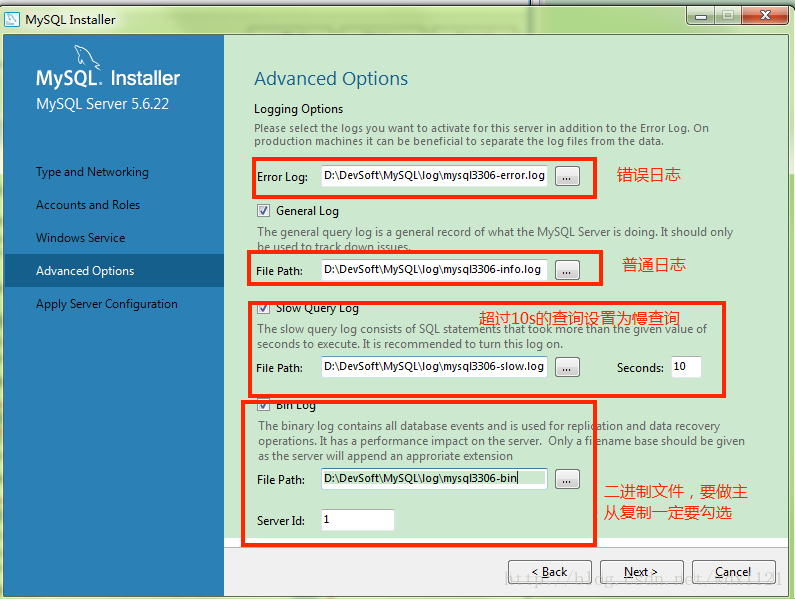Go to the Windows Service step

coord(80,238)
